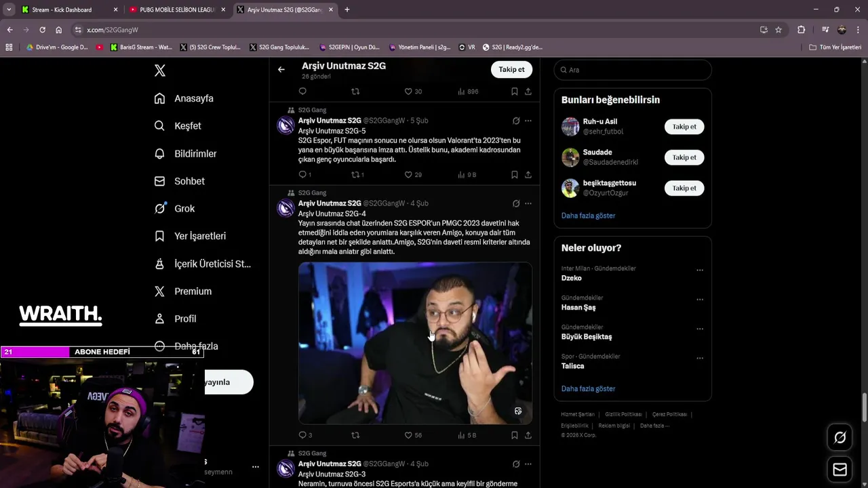Click the Ara search field
Screen dimensions: 868x488
click(x=633, y=70)
